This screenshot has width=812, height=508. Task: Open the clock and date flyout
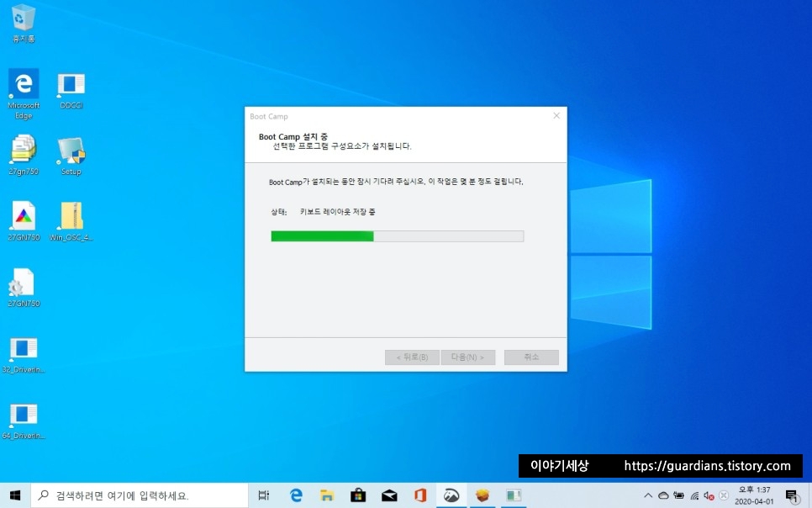coord(754,495)
